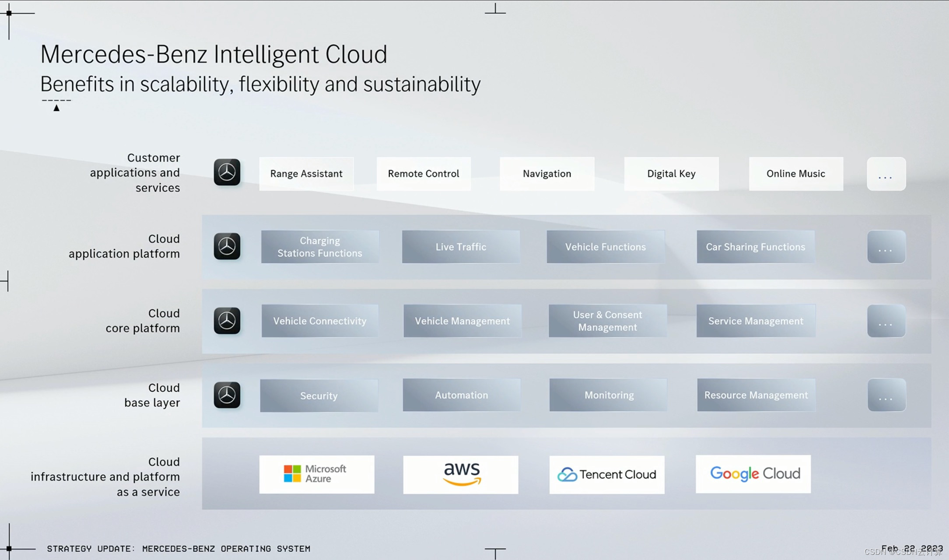Click the User & Consent Management tile
949x560 pixels.
pos(607,321)
